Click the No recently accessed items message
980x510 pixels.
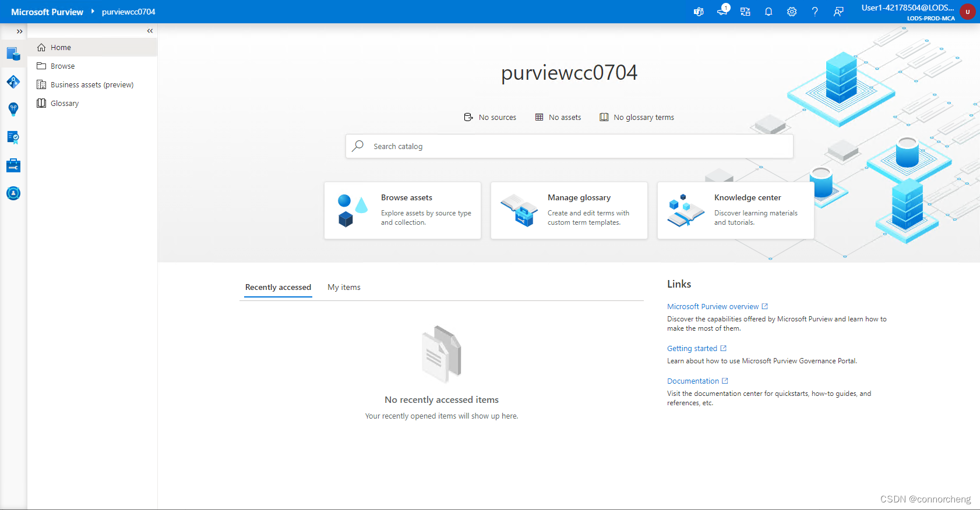(442, 399)
